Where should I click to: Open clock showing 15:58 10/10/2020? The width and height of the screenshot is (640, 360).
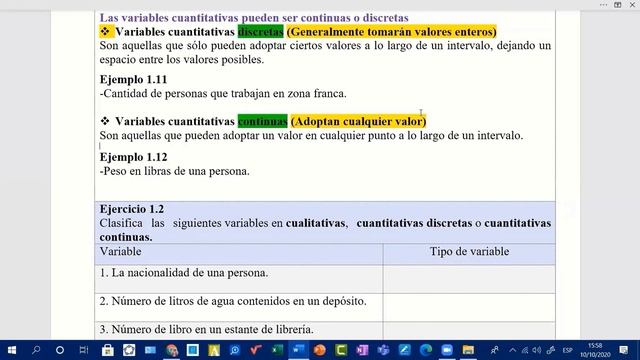click(595, 350)
